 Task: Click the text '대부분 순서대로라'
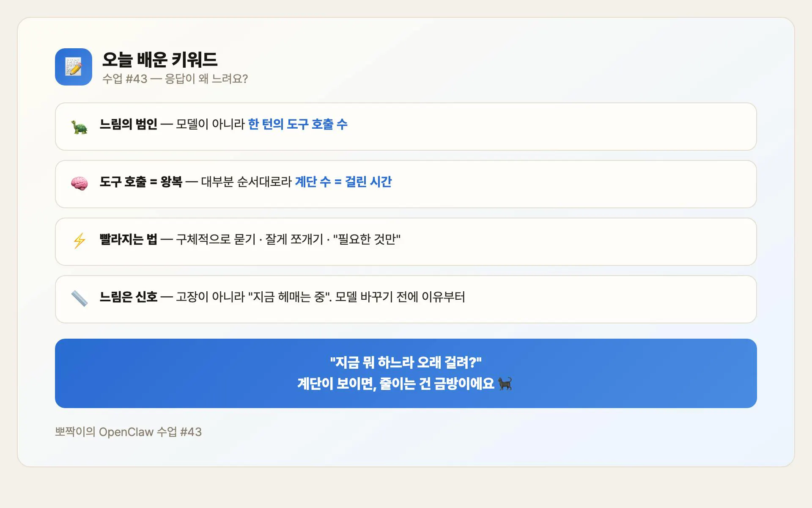point(247,182)
